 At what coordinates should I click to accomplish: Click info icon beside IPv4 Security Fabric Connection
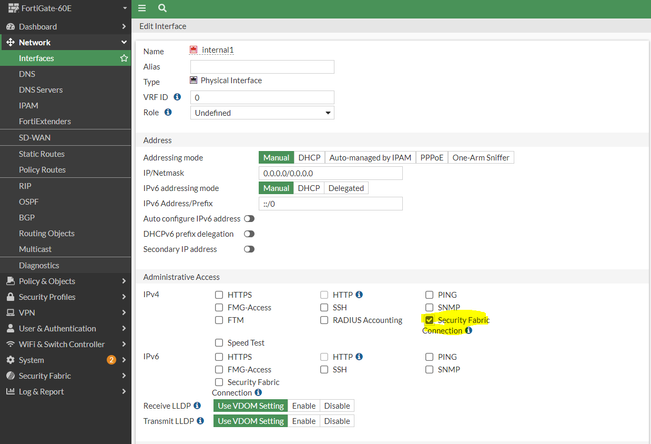tap(469, 331)
